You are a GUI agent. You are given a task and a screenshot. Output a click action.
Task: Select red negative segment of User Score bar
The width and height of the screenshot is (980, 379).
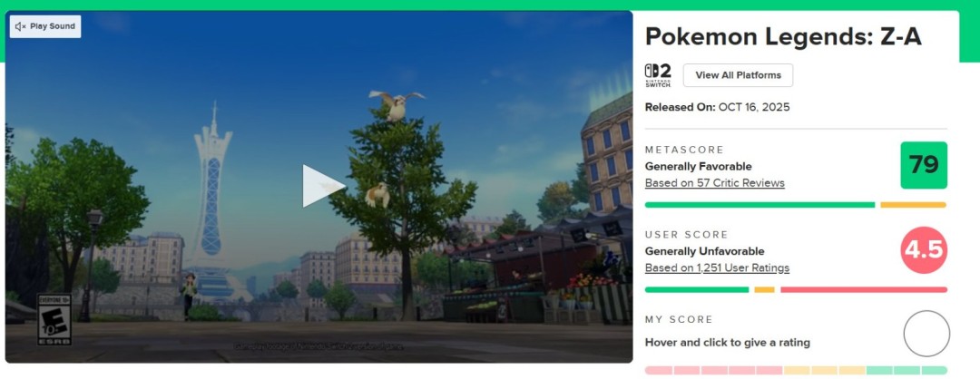point(864,290)
